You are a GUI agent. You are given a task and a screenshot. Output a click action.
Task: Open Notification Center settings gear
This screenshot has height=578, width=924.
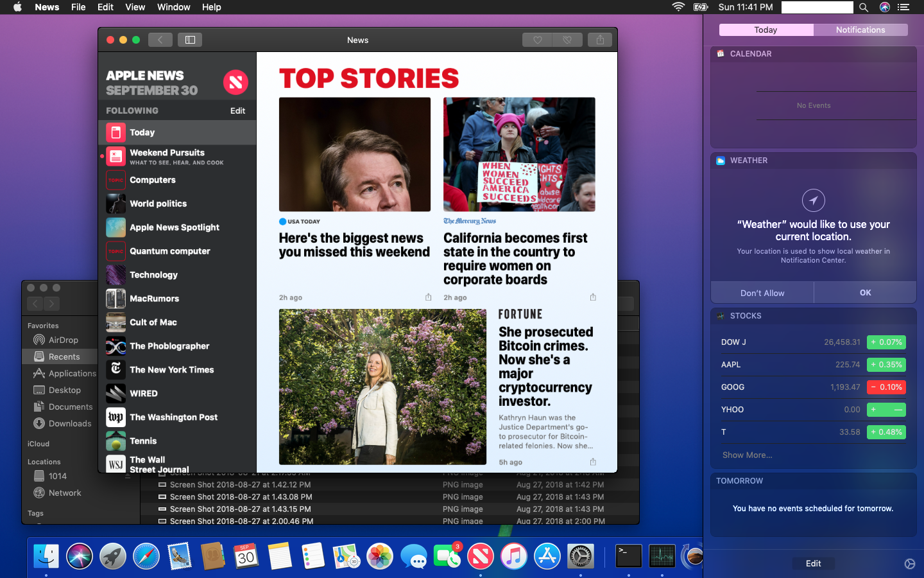pyautogui.click(x=910, y=563)
